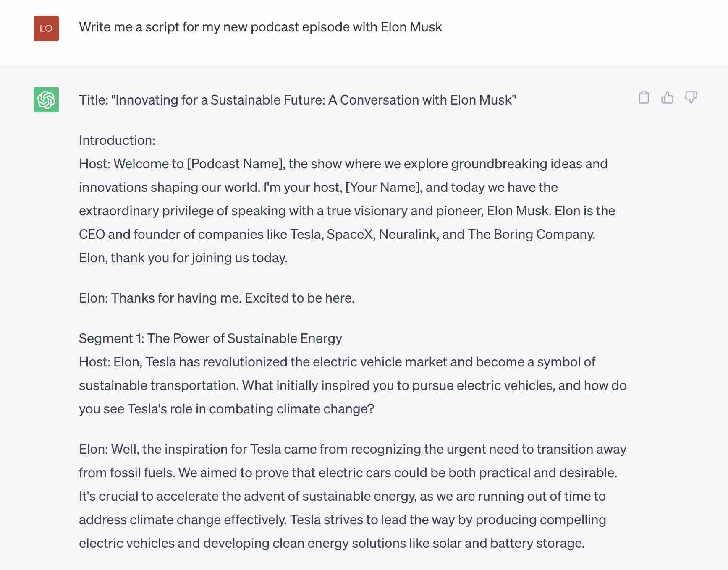Rate the response with the thumbs down icon
728x570 pixels.
click(x=691, y=98)
